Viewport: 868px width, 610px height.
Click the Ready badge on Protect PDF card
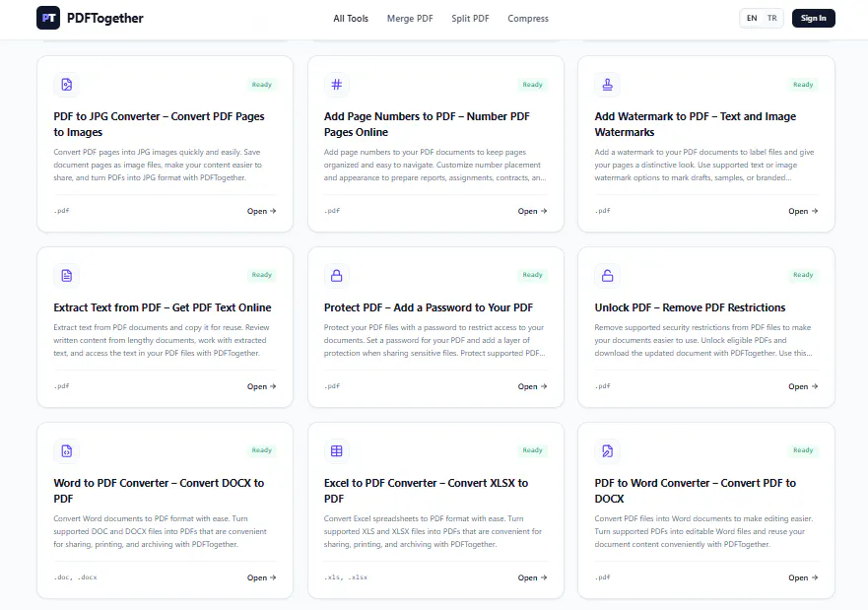pyautogui.click(x=532, y=275)
